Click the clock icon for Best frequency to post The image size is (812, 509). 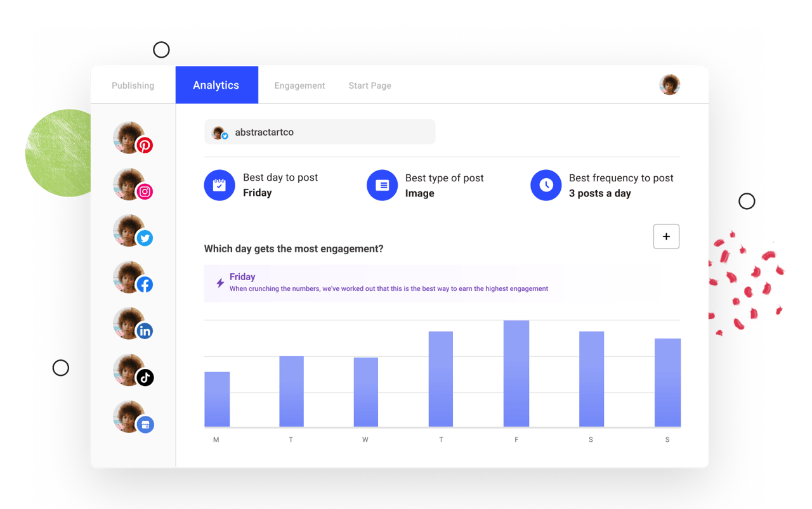tap(546, 185)
